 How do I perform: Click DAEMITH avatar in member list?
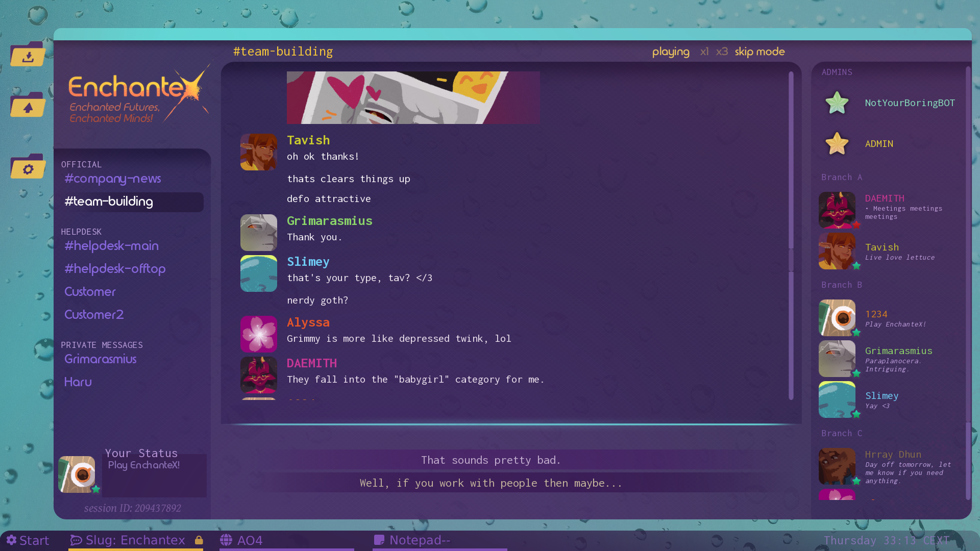837,210
